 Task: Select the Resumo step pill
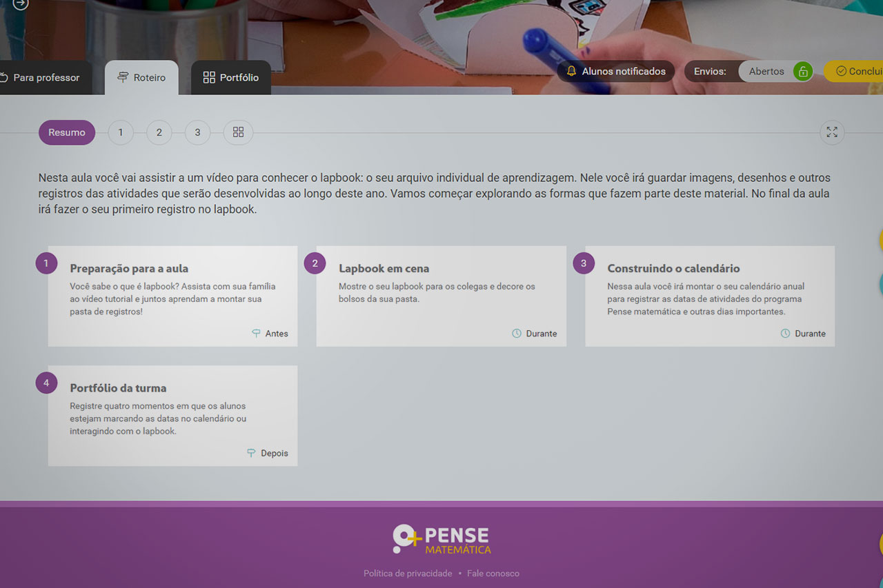67,132
